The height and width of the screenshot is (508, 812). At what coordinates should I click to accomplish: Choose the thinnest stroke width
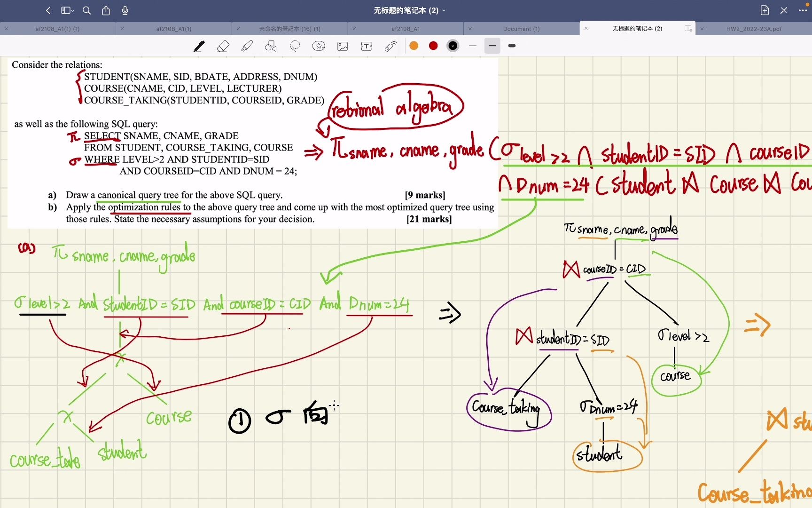tap(473, 46)
